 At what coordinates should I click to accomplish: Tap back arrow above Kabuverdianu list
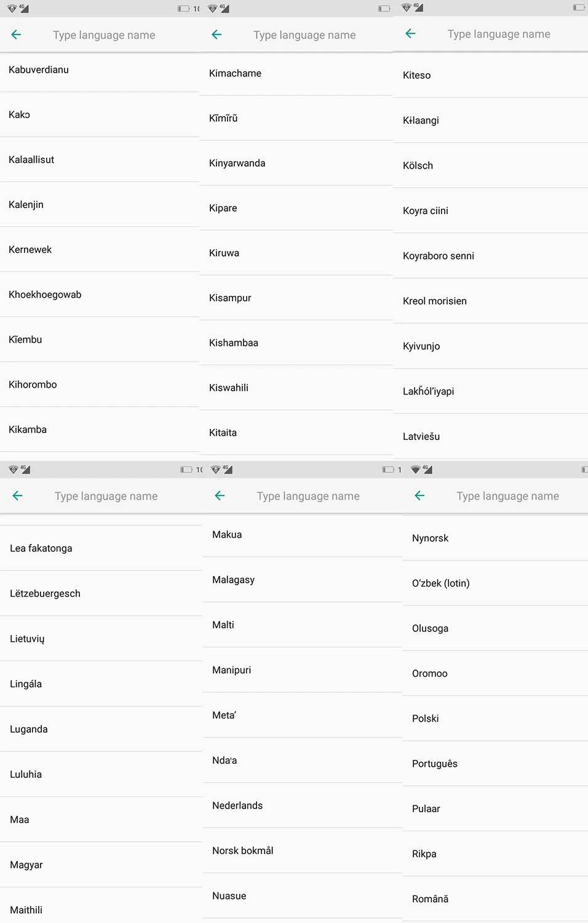click(17, 35)
